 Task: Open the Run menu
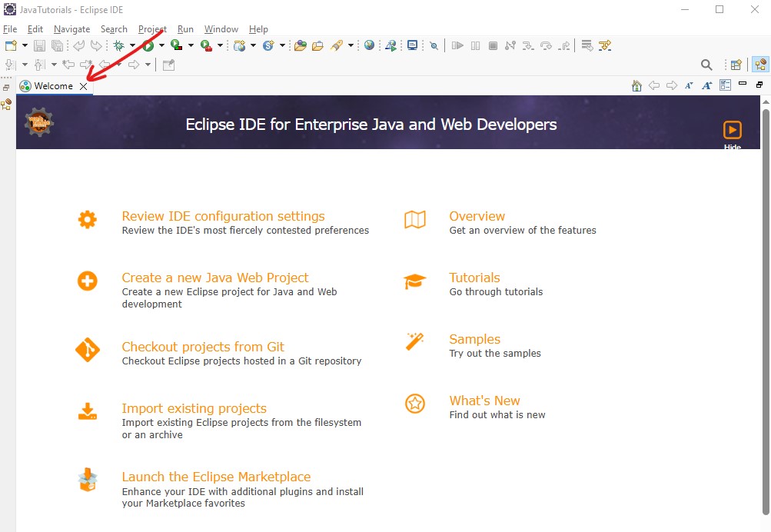tap(185, 29)
